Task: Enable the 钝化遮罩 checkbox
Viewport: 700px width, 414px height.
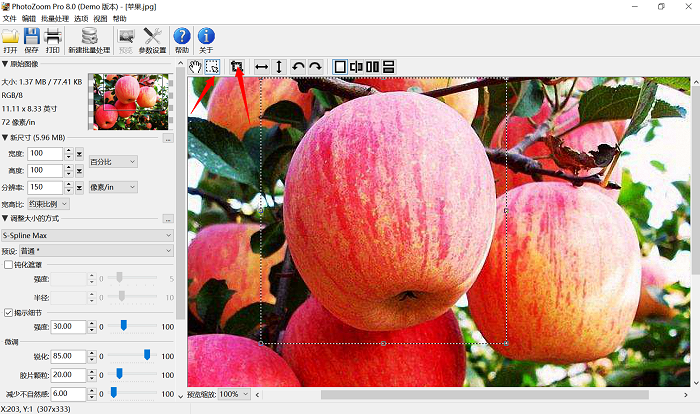Action: point(9,264)
